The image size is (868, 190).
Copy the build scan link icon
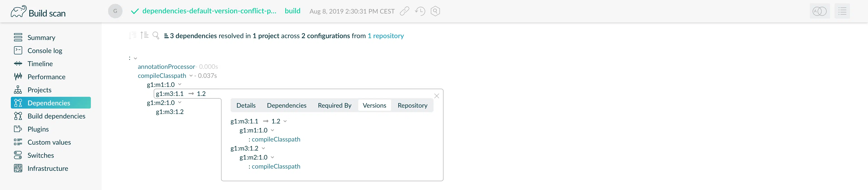[x=404, y=11]
